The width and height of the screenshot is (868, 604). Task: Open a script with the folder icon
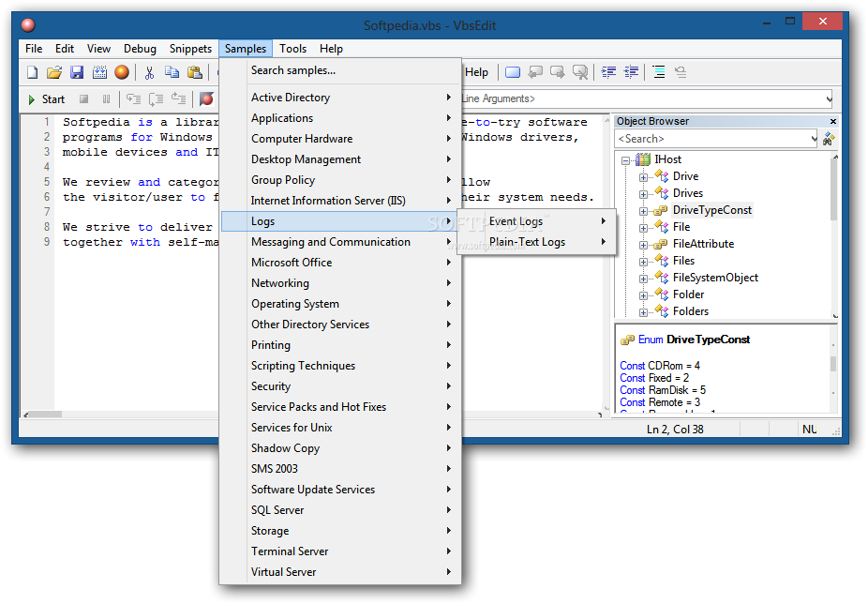coord(54,72)
